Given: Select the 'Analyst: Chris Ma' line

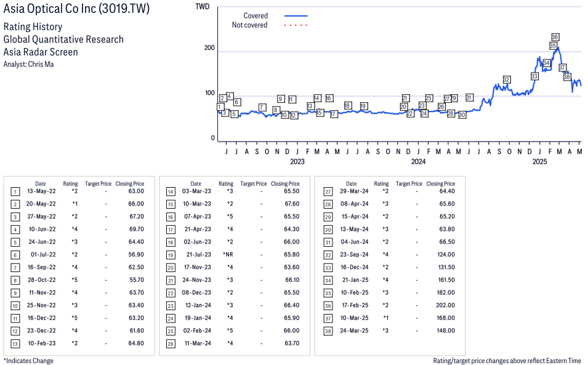Looking at the screenshot, I should (x=28, y=64).
